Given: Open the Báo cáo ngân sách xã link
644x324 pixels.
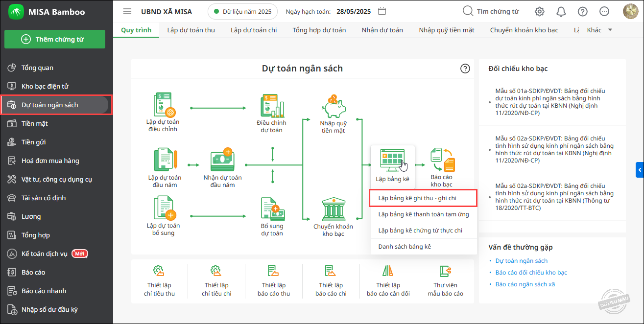Looking at the screenshot, I should pyautogui.click(x=525, y=284).
